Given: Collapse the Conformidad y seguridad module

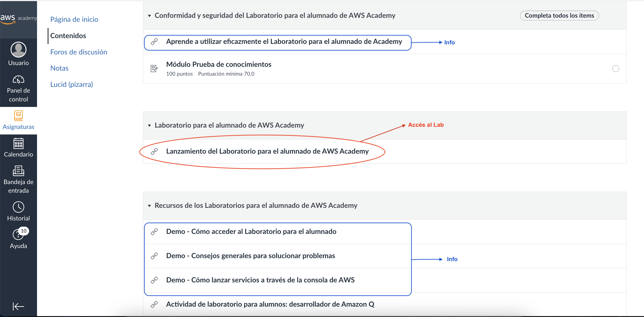Looking at the screenshot, I should [x=149, y=15].
